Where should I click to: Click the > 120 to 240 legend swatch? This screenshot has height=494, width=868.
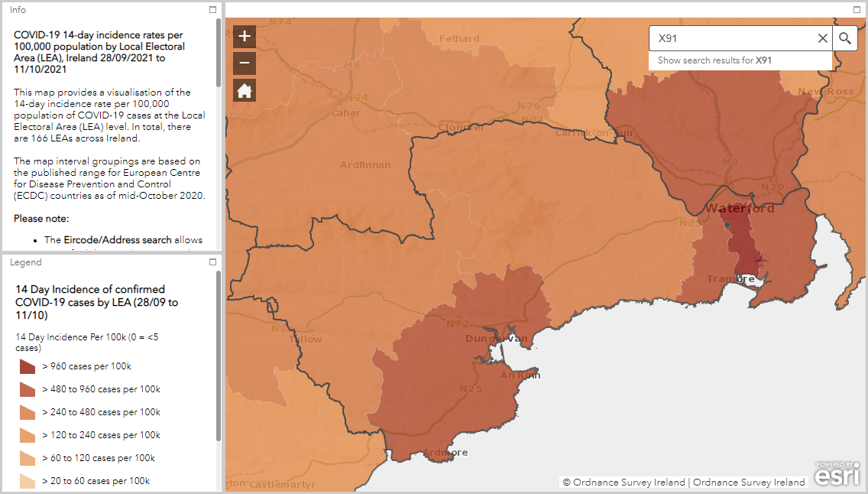point(28,435)
